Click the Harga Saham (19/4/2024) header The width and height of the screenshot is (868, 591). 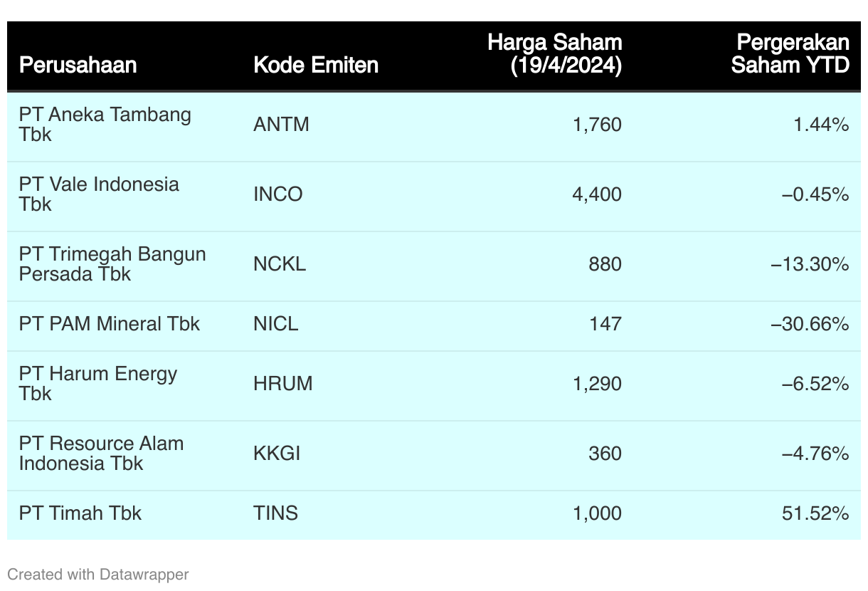[x=554, y=54]
